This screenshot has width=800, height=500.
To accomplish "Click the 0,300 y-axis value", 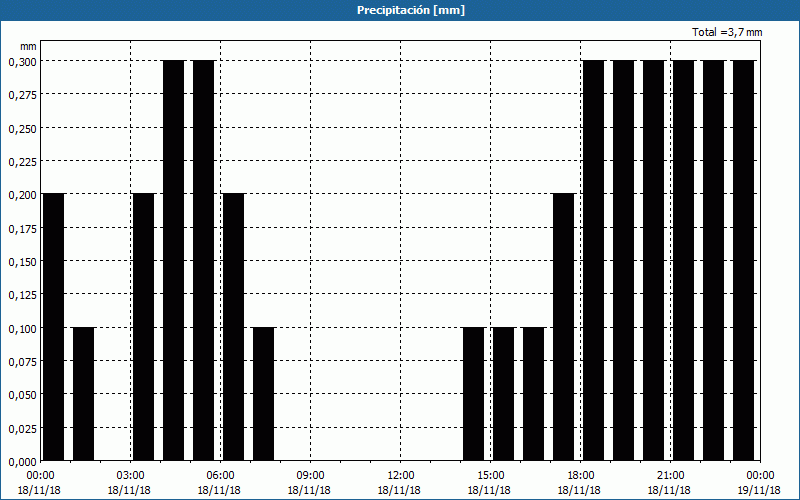I will point(22,62).
